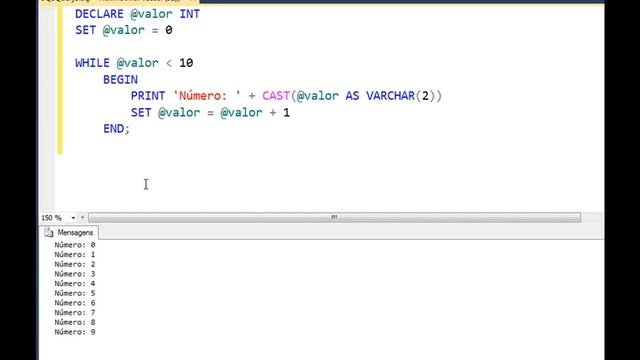The width and height of the screenshot is (640, 360).
Task: Click the horizontal scrollbar of the editor
Action: click(334, 218)
